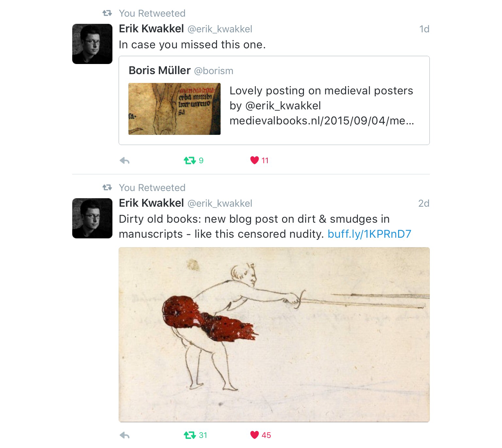502x448 pixels.
Task: Unlike the tweet with 11 likes
Action: pos(254,160)
